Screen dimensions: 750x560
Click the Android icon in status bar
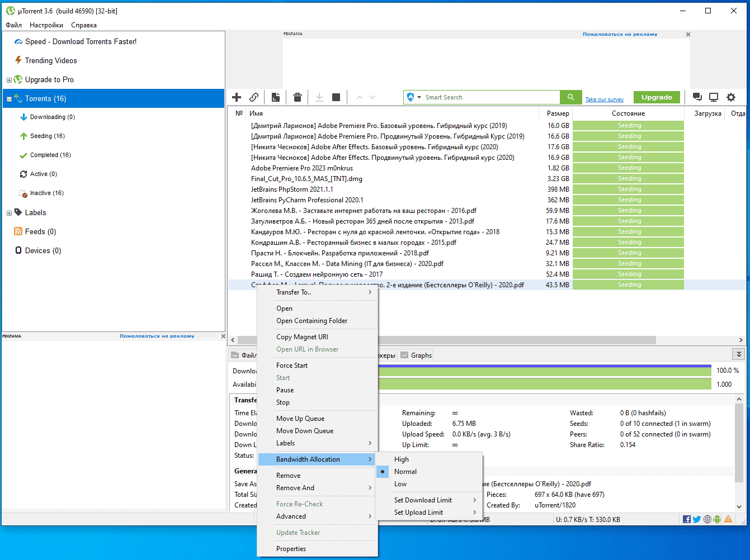tap(718, 519)
